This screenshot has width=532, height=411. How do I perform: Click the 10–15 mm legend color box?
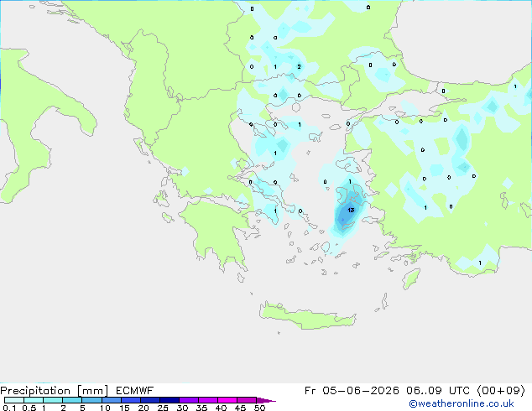point(112,400)
